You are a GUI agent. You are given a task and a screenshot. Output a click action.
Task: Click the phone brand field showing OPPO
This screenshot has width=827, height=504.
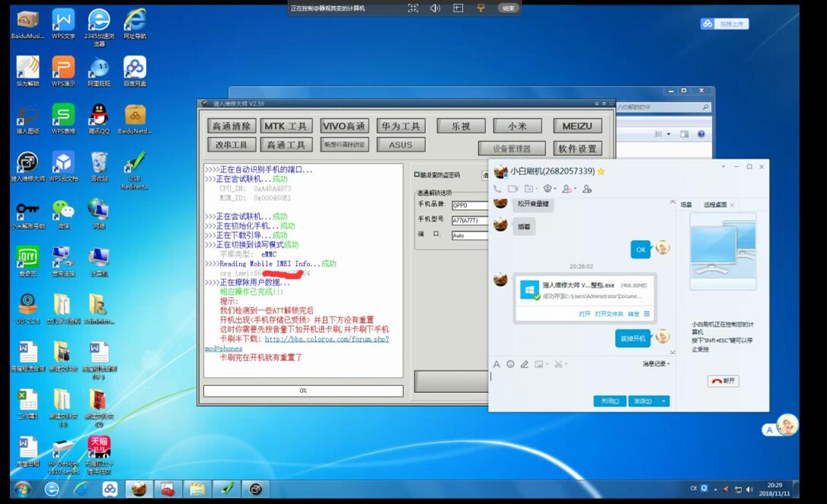tap(470, 205)
